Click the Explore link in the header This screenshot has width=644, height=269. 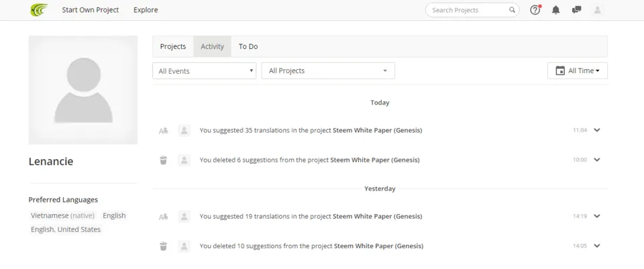click(146, 10)
